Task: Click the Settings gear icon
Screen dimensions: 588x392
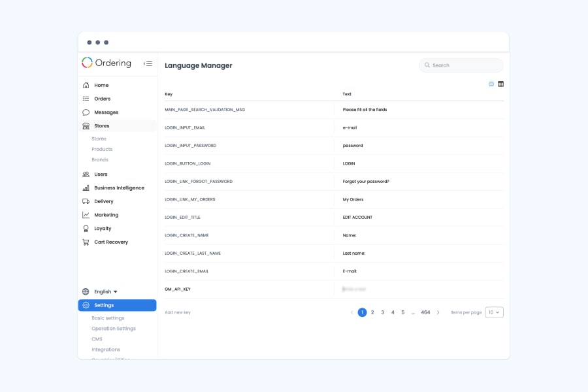Action: pyautogui.click(x=86, y=305)
